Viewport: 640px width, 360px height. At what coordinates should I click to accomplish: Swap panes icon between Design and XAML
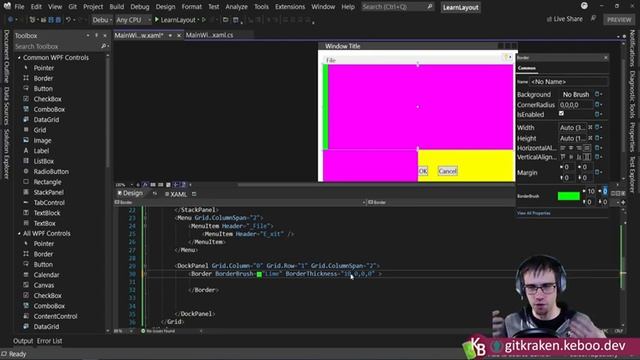[155, 194]
